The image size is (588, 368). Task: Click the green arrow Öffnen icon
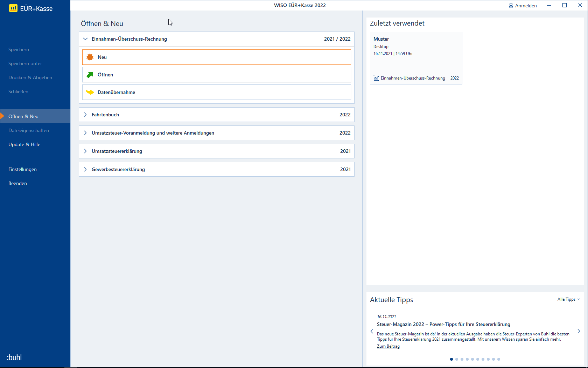coord(90,75)
